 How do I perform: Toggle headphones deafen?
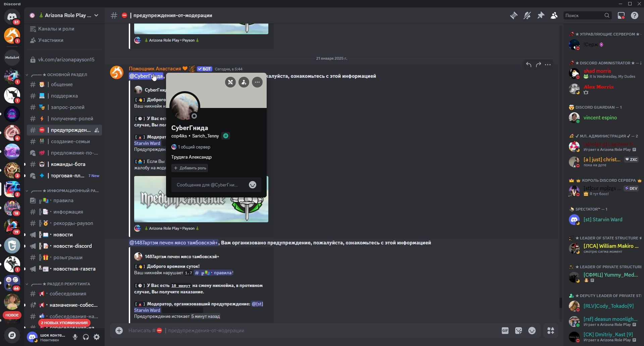[86, 337]
